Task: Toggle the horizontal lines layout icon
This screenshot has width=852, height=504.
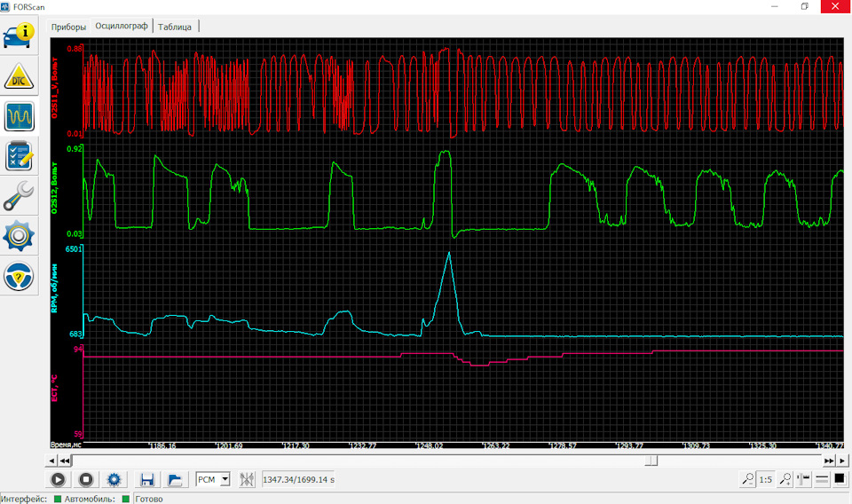Action: (x=822, y=479)
